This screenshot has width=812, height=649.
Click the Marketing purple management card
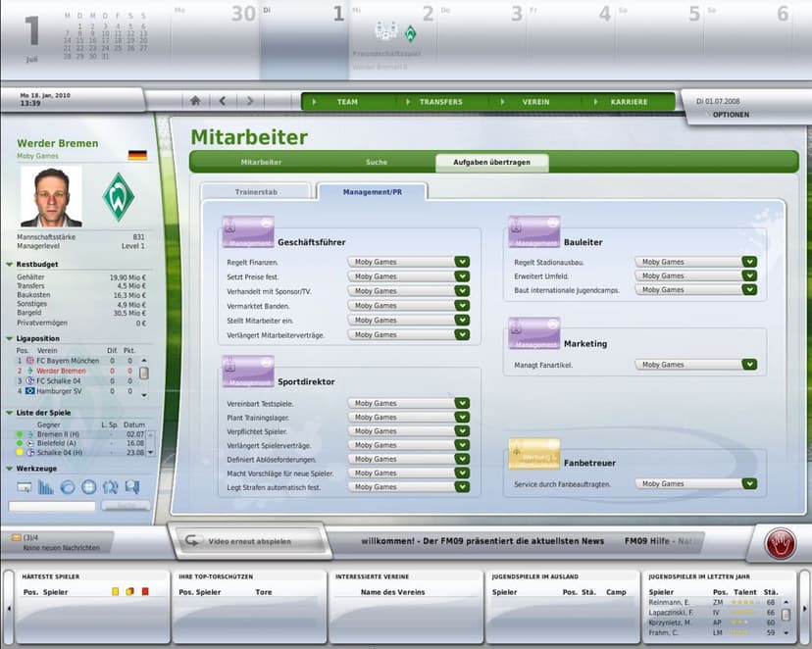[533, 333]
